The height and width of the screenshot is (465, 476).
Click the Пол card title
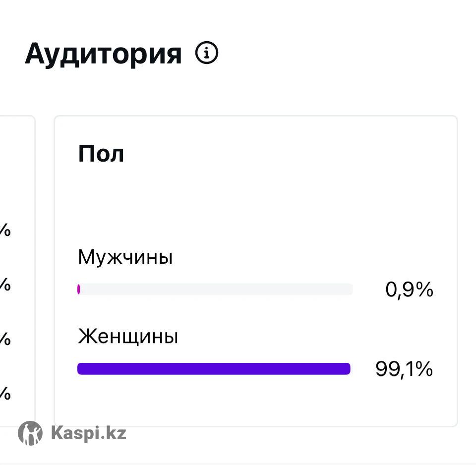point(101,154)
